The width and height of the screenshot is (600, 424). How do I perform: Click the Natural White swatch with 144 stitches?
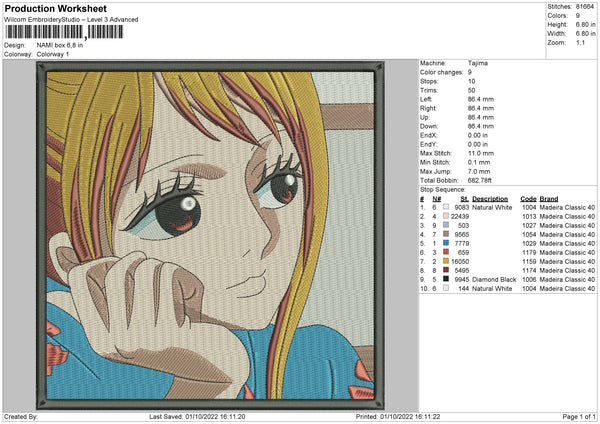click(446, 288)
